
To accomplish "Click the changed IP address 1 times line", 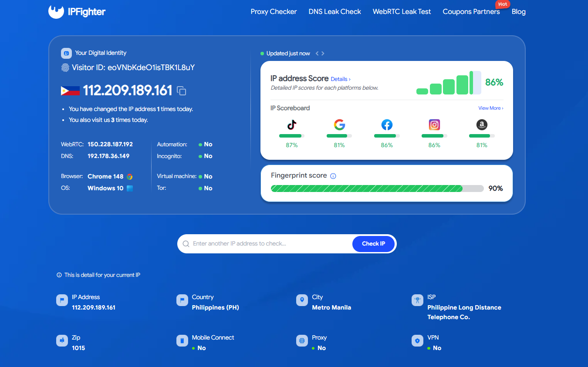I will (131, 109).
